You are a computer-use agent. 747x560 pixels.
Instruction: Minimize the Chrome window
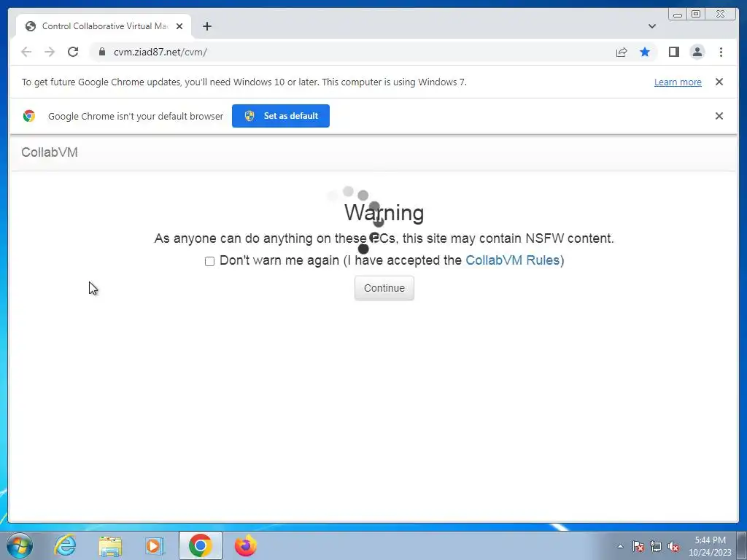tap(678, 15)
